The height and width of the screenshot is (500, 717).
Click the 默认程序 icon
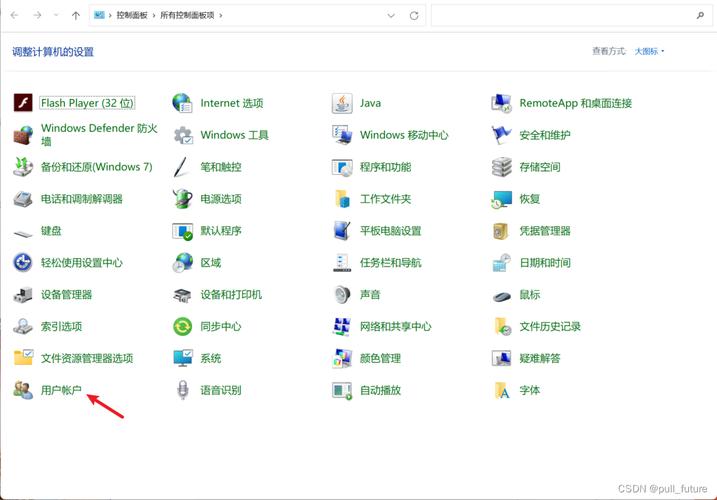coord(182,231)
